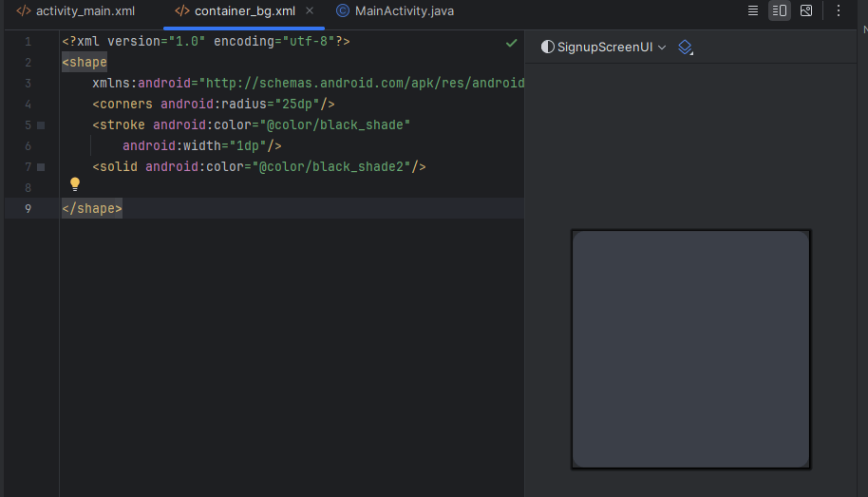Click the file icon on activity_main.xml tab

[x=23, y=11]
